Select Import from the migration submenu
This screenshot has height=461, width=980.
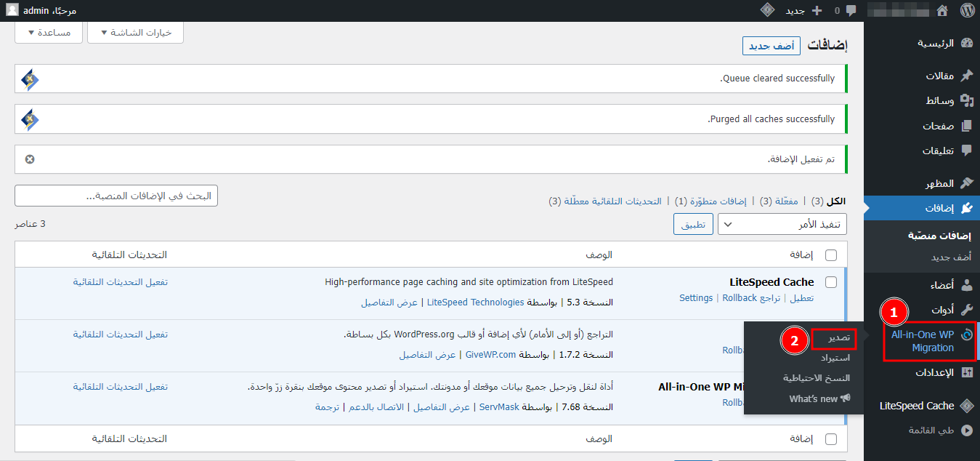click(x=835, y=358)
